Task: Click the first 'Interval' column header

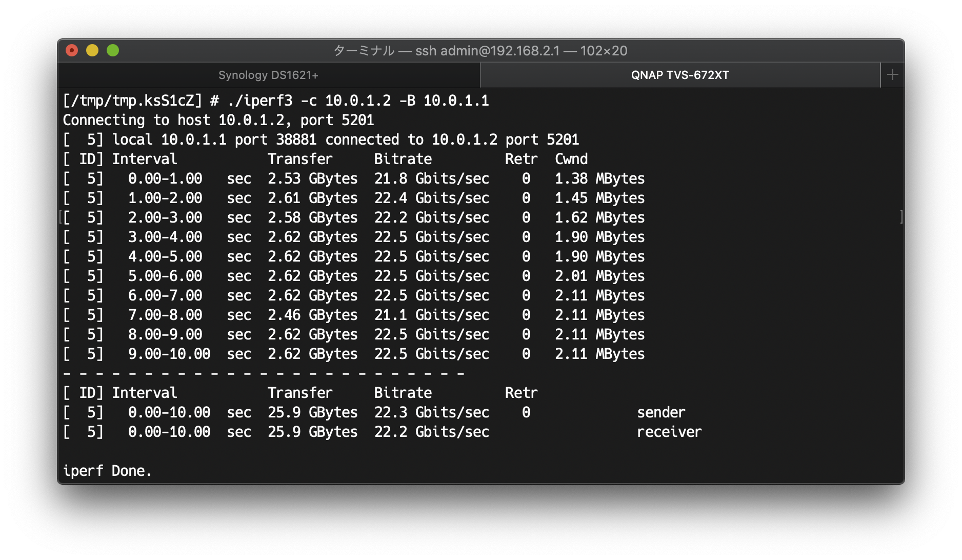Action: pos(145,159)
